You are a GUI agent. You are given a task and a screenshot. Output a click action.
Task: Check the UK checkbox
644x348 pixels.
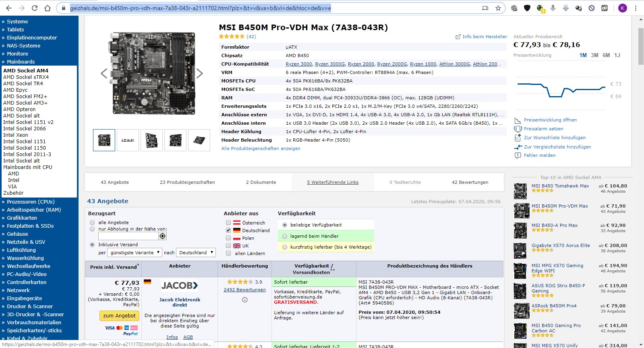coord(228,246)
